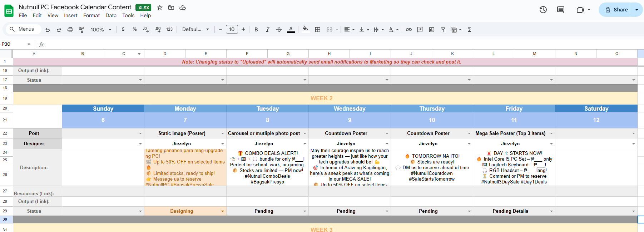
Task: Toggle strikethrough formatting
Action: [279, 30]
